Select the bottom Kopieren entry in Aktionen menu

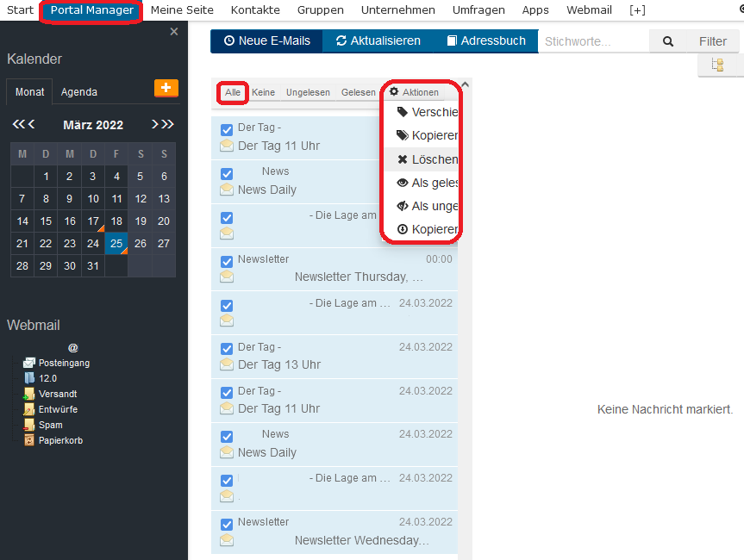[422, 229]
